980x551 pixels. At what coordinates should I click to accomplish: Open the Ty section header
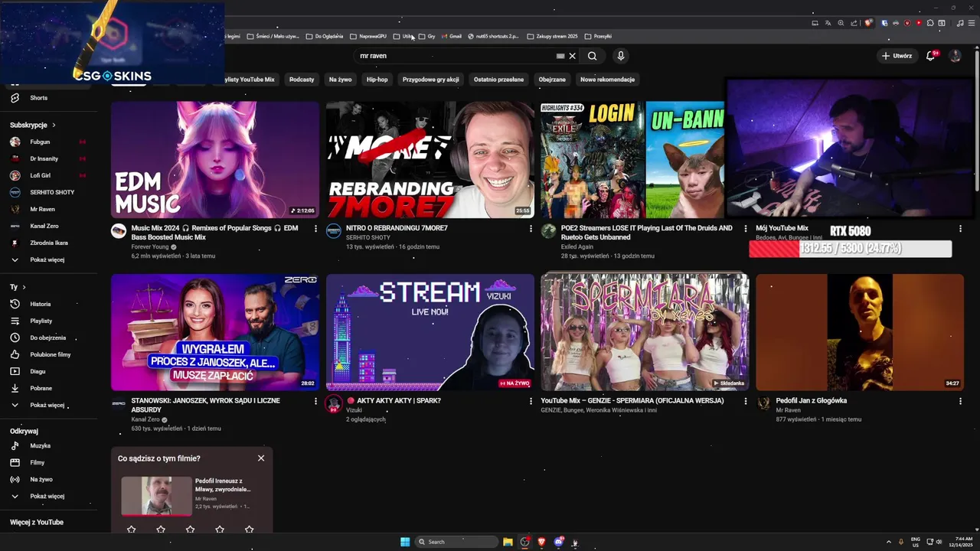tap(18, 287)
